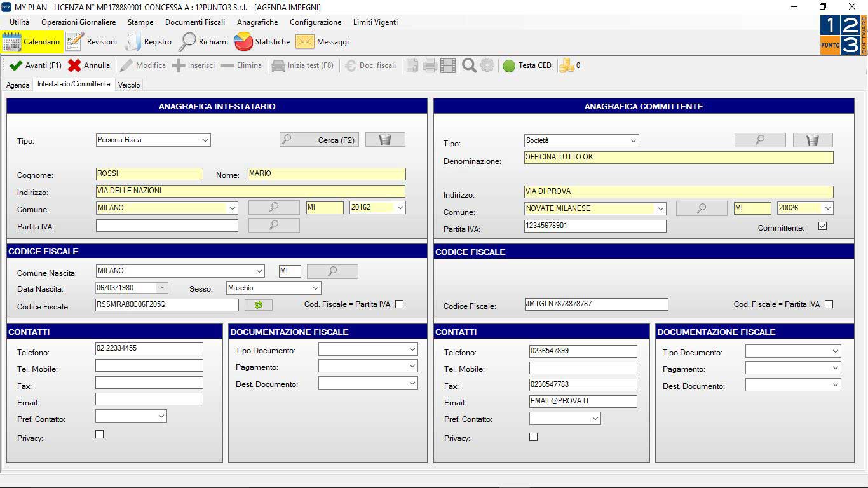Open Documenti Fiscali menu
Image resolution: width=868 pixels, height=488 pixels.
195,22
